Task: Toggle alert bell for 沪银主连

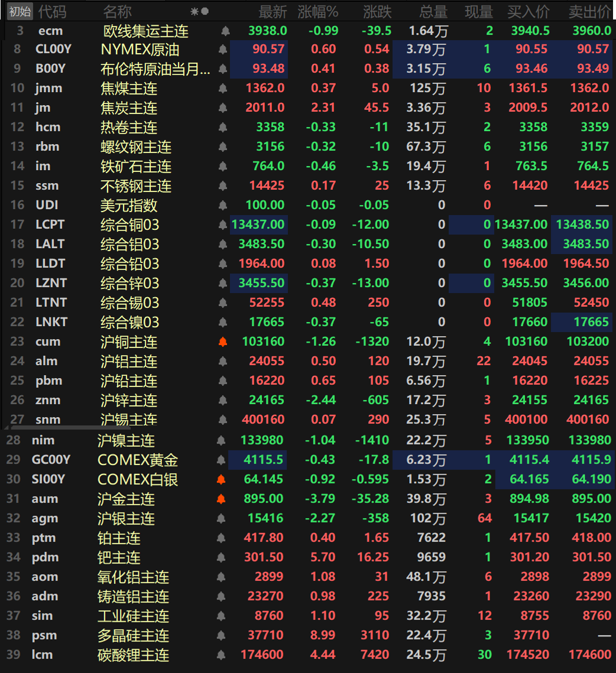Action: point(221,518)
